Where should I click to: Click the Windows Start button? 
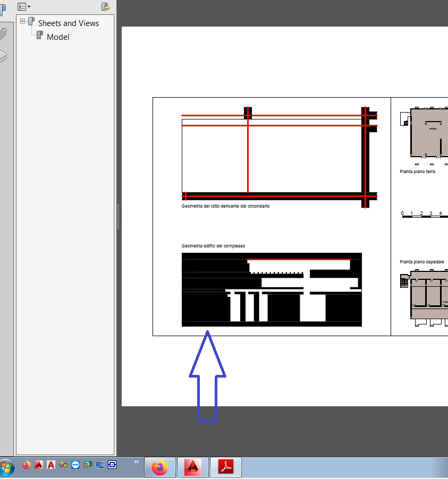tap(7, 466)
